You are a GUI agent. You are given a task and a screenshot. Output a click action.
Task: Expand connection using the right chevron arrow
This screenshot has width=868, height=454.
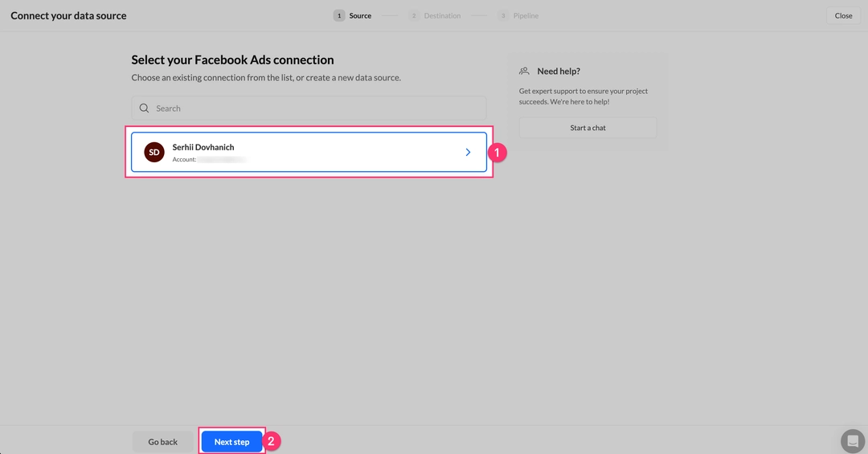(469, 152)
